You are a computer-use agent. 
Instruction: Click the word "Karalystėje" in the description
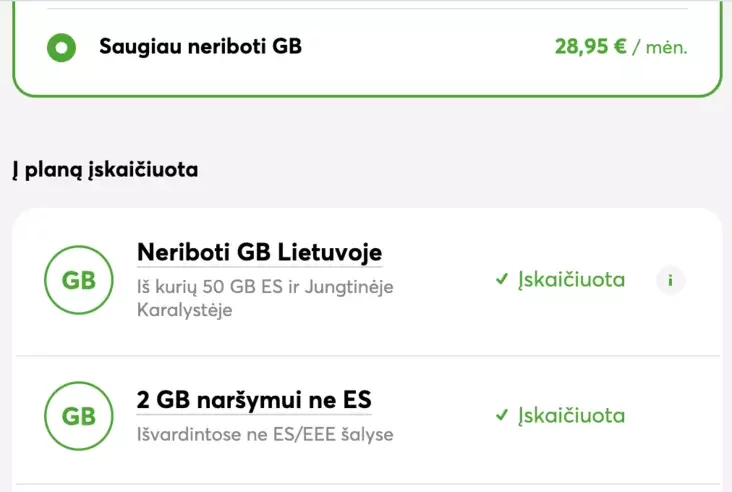point(184,310)
